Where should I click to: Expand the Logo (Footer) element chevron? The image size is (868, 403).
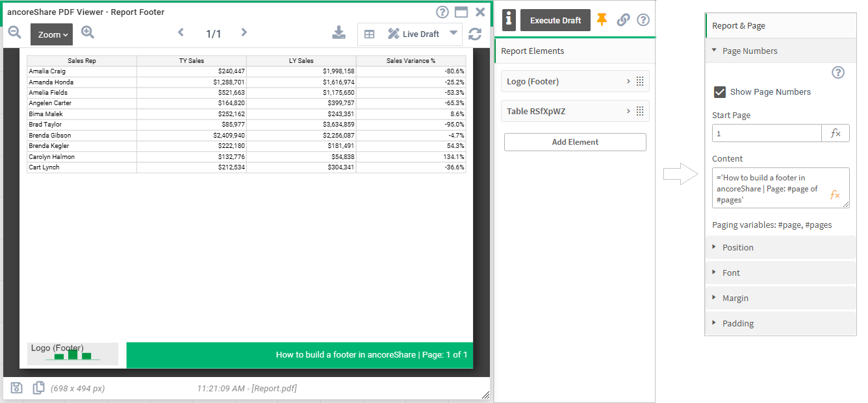click(x=628, y=82)
